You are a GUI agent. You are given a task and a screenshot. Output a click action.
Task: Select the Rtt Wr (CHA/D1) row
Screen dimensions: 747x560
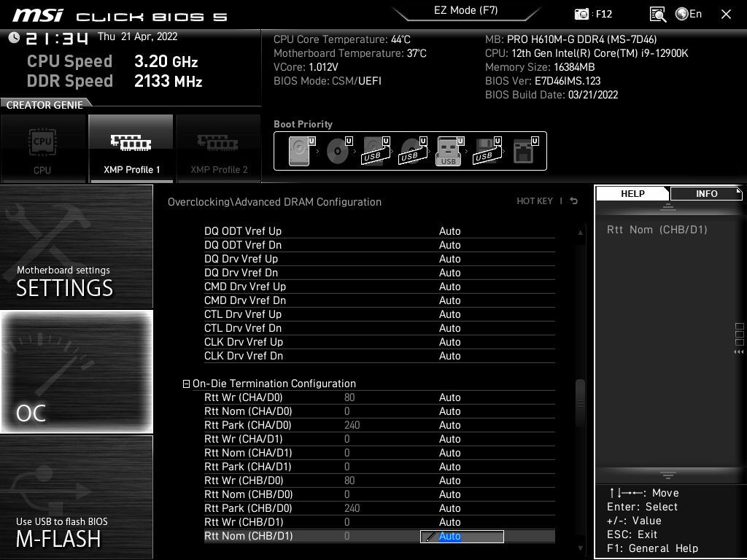click(379, 439)
